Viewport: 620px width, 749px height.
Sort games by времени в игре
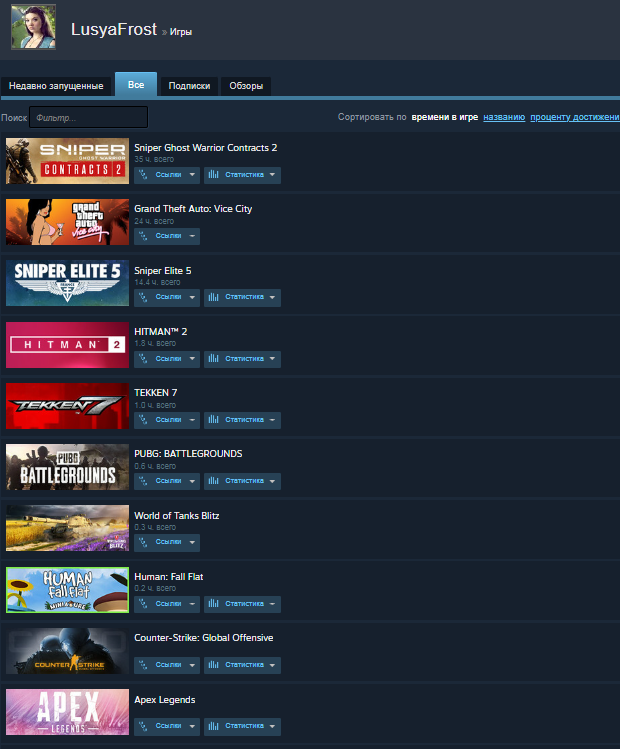[445, 117]
